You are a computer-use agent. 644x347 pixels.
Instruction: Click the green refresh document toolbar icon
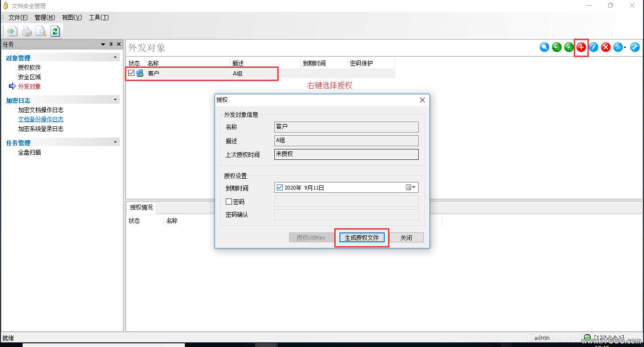point(55,31)
